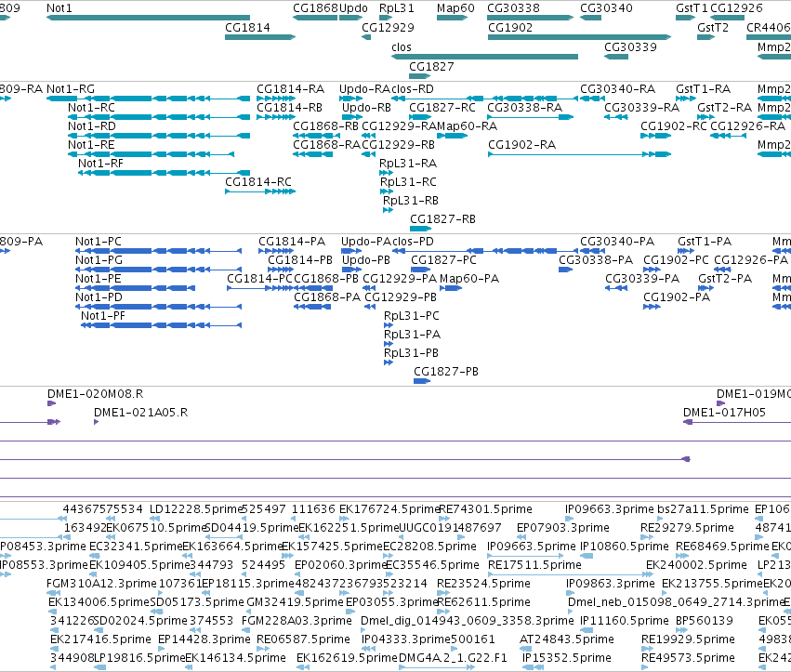This screenshot has width=791, height=672.
Task: Click the CG30339 gene label
Action: coord(630,46)
